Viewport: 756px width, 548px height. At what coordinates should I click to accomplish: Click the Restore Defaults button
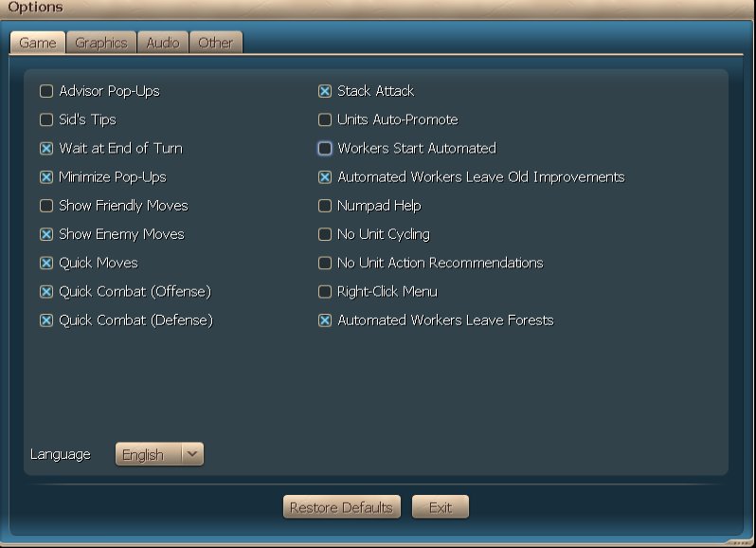coord(341,507)
